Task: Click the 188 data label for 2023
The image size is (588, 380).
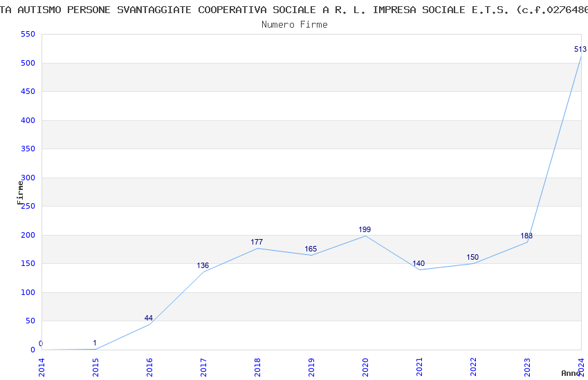Action: 526,236
